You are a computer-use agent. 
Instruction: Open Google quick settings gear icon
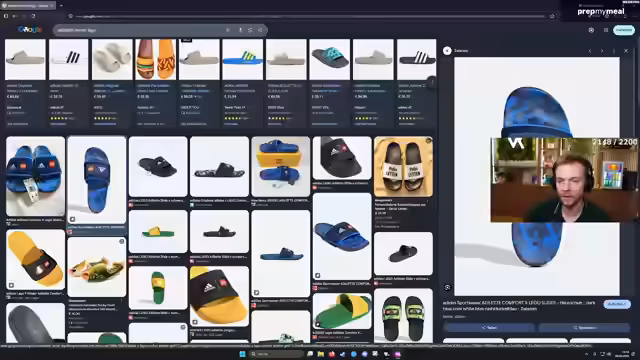pyautogui.click(x=591, y=30)
